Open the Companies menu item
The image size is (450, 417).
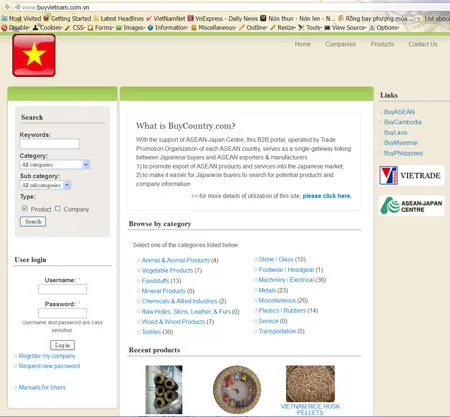[x=340, y=44]
